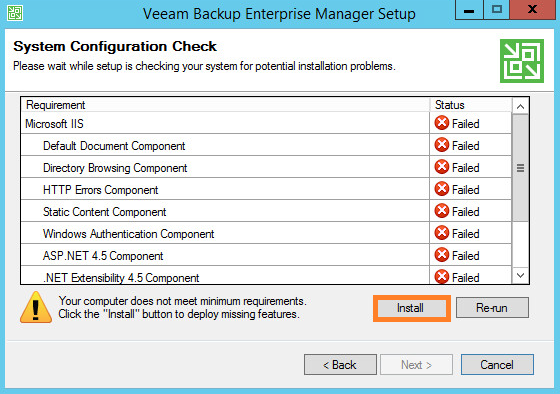Click Failed status text for HTTP Errors Component
Screen dimensions: 560x394
(x=466, y=190)
